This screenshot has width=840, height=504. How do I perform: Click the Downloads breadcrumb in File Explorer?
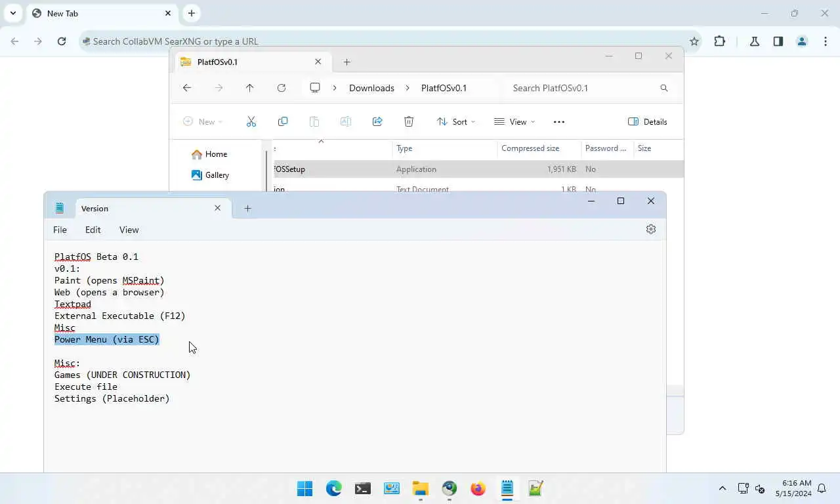371,88
